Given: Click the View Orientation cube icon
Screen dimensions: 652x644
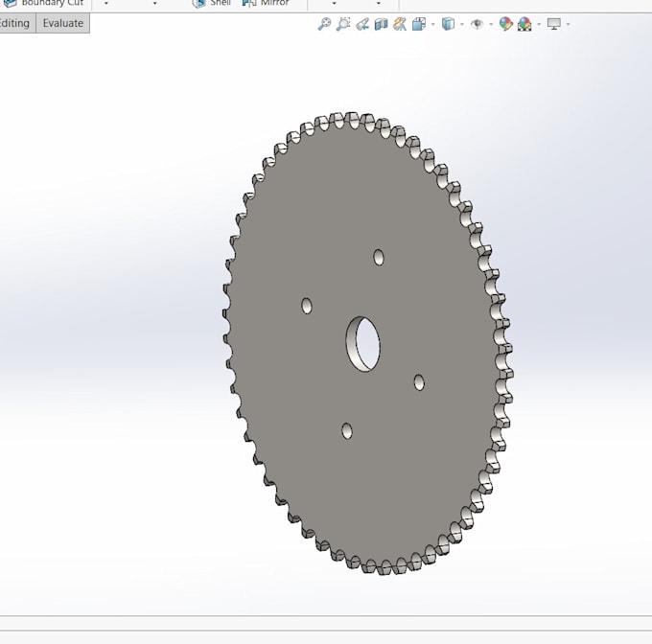Looking at the screenshot, I should 419,24.
